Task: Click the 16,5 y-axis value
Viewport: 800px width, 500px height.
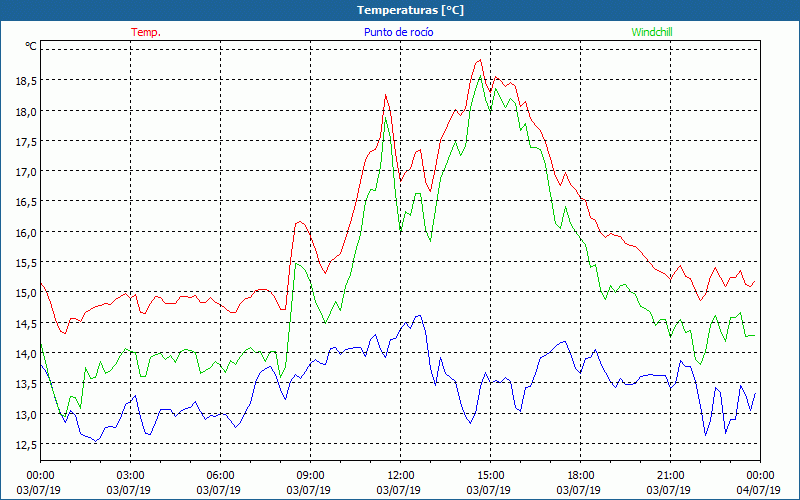Action: point(24,202)
